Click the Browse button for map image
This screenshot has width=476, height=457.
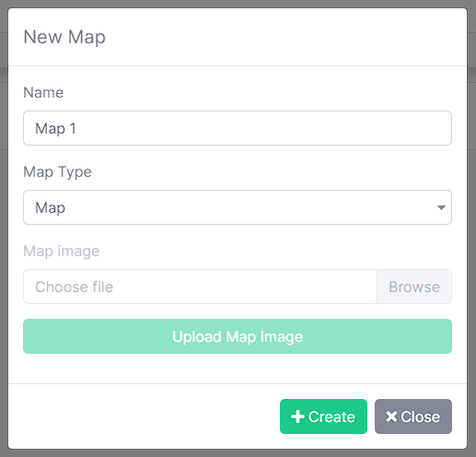pyautogui.click(x=414, y=287)
